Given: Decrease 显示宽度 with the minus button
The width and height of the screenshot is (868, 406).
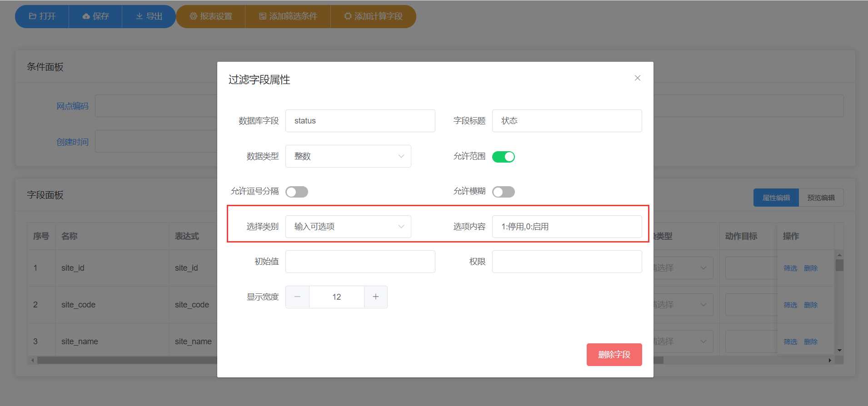Looking at the screenshot, I should click(x=297, y=297).
